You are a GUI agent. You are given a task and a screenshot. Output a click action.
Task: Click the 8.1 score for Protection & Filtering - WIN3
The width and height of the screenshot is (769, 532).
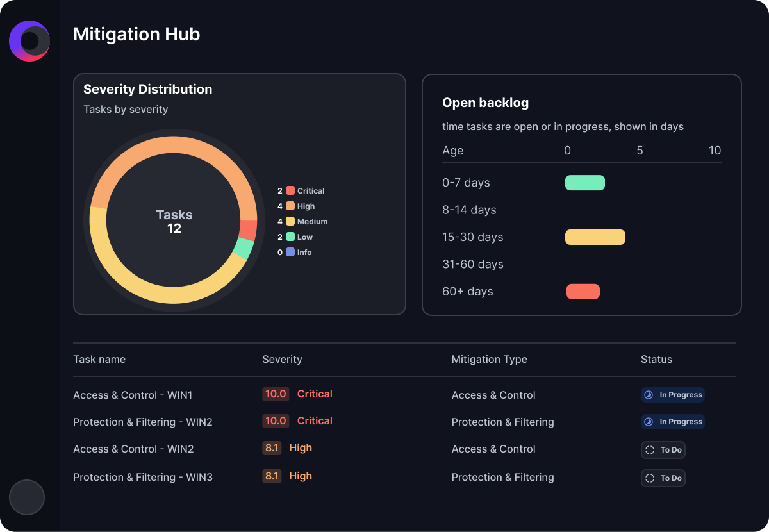tap(272, 476)
